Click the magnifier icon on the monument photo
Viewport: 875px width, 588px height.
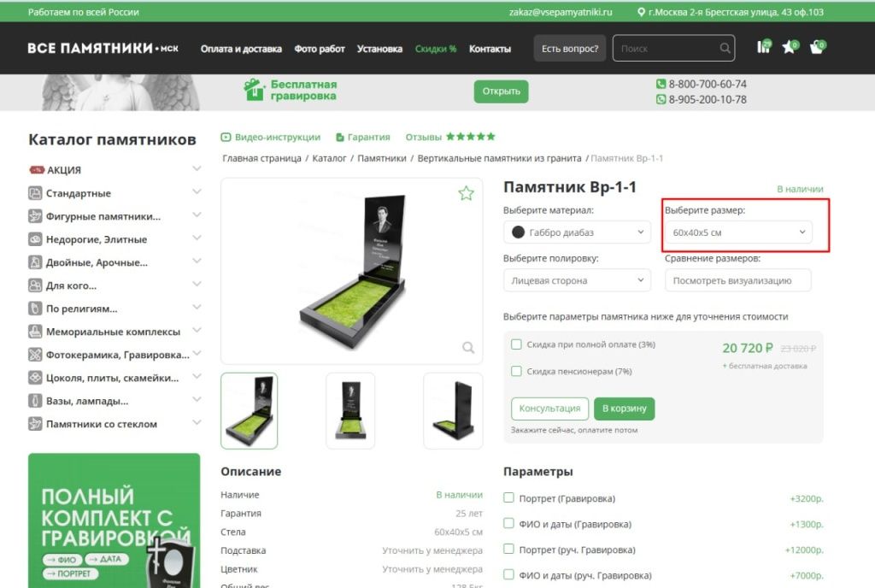[x=467, y=348]
